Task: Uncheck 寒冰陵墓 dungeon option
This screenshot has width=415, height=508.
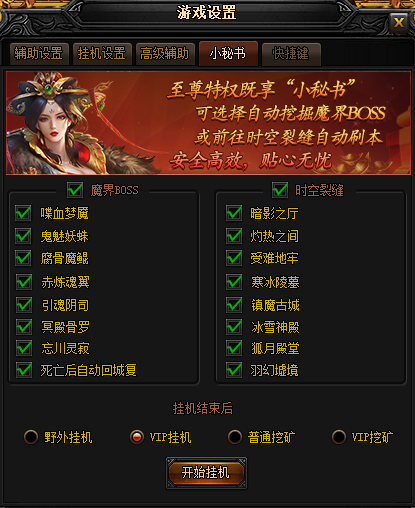Action: point(234,282)
